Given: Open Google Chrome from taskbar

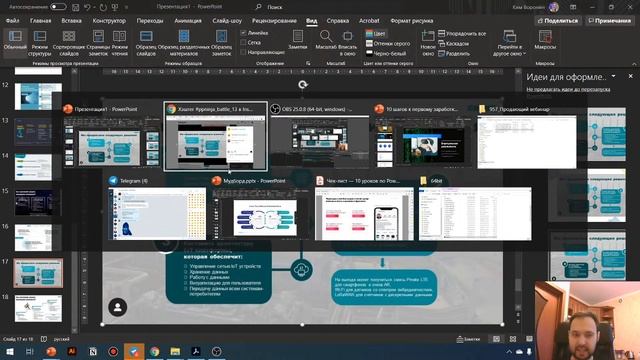Looking at the screenshot, I should pos(154,351).
